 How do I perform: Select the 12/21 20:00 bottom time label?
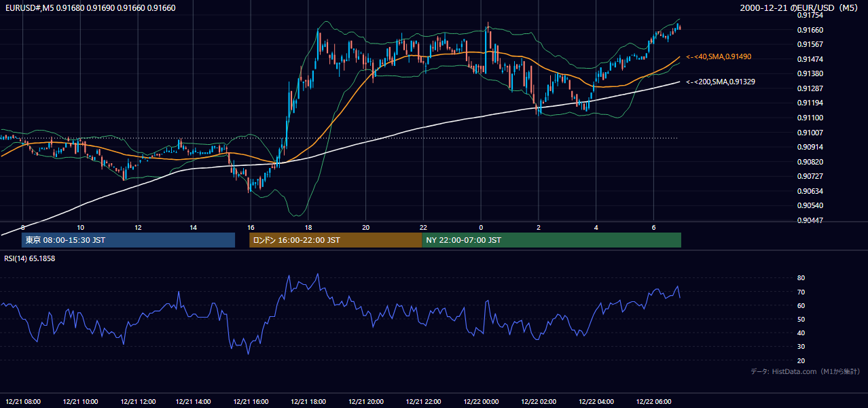tap(366, 401)
